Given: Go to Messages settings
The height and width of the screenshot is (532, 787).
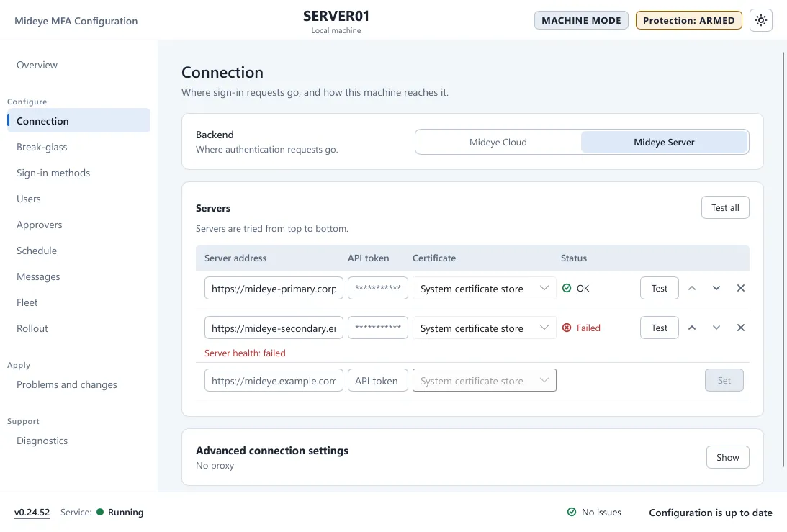Looking at the screenshot, I should tap(78, 276).
